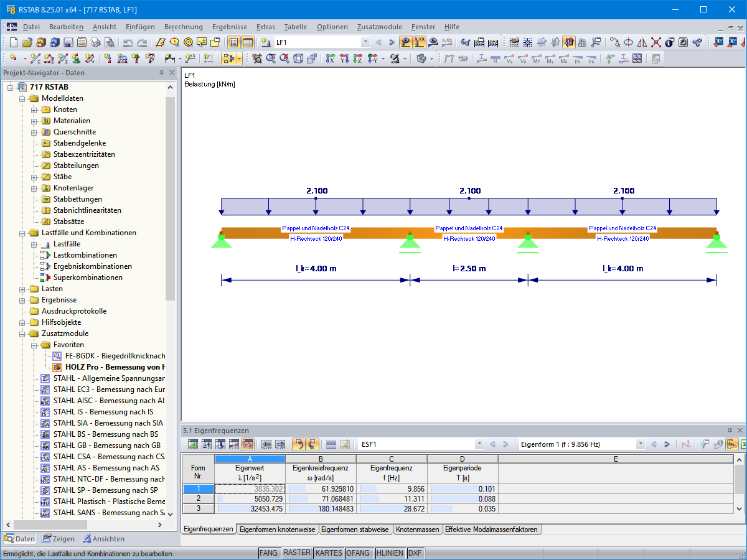Screen dimensions: 747x560
Task: Switch navigator to Zeigen tab
Action: pos(58,539)
